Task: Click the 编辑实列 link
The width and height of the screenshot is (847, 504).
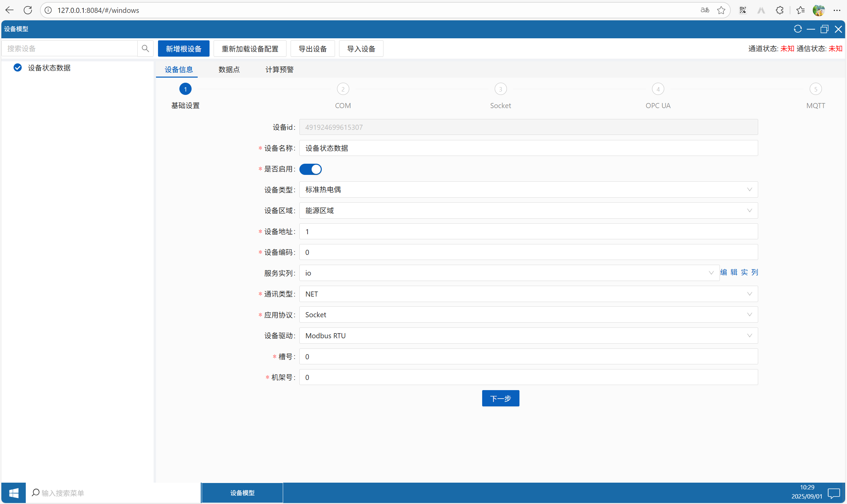Action: 738,273
